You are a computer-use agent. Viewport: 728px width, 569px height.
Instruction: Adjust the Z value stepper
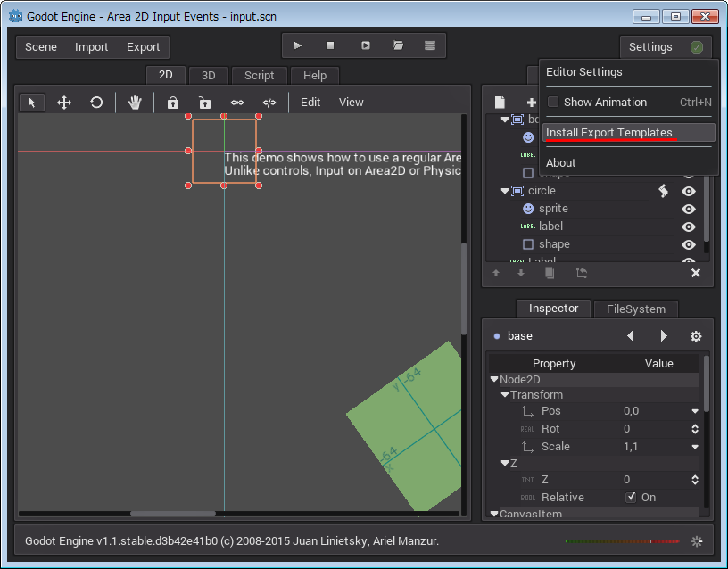point(695,480)
